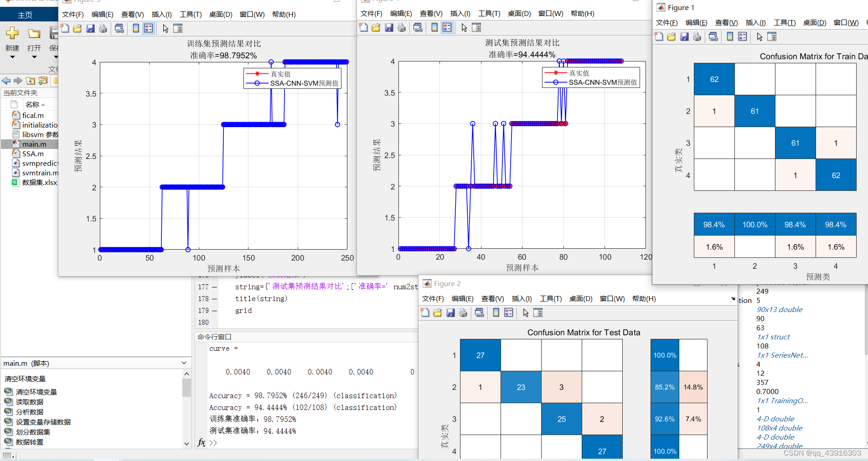Click Open File icon in test-set figure toolbar
Screen dimensions: 868x461
point(376,27)
